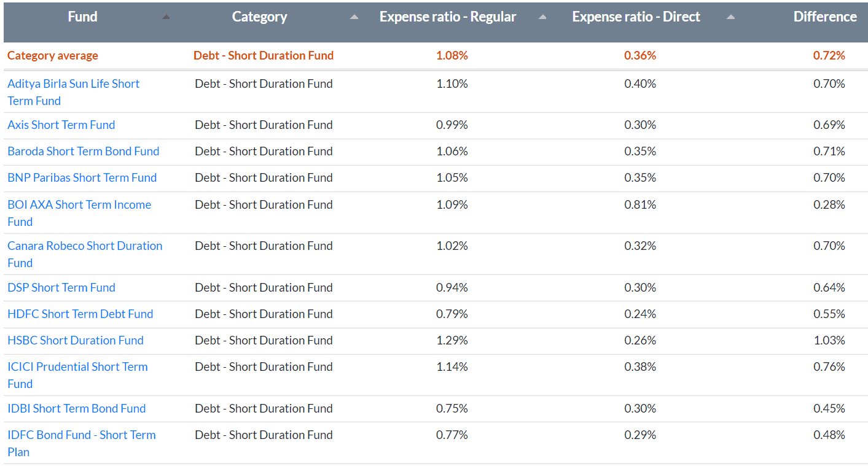The width and height of the screenshot is (868, 466).
Task: Select BOI AXA regular ratio 1.09%
Action: tap(452, 204)
